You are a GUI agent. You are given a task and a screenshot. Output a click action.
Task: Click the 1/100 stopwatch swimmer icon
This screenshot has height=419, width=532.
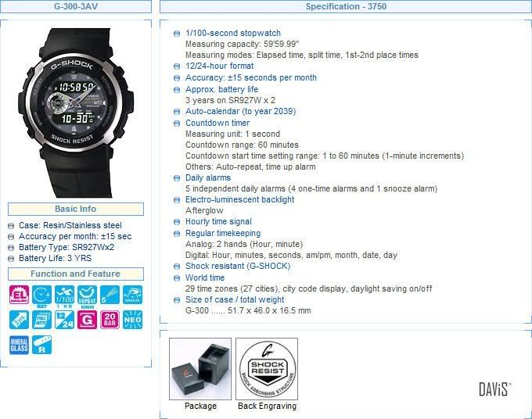click(64, 295)
